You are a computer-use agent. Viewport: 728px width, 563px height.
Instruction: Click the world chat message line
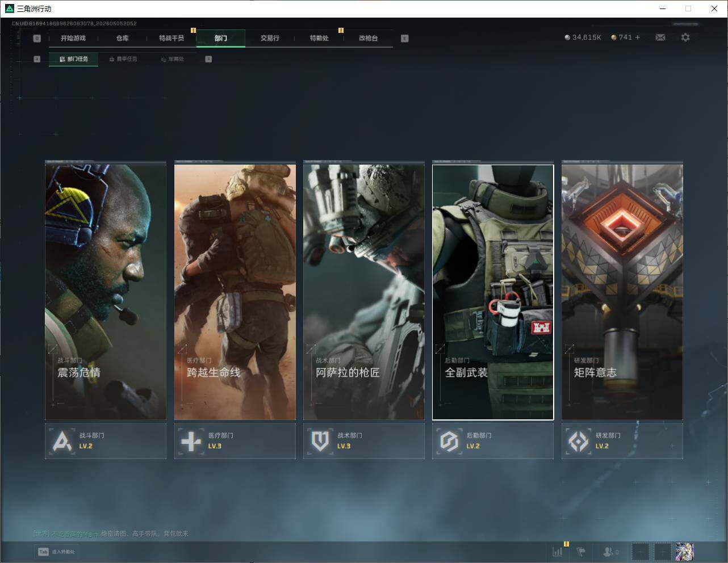[111, 533]
